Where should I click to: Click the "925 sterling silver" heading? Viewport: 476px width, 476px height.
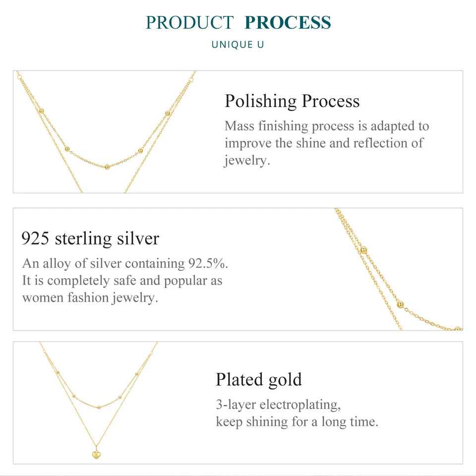coord(90,238)
